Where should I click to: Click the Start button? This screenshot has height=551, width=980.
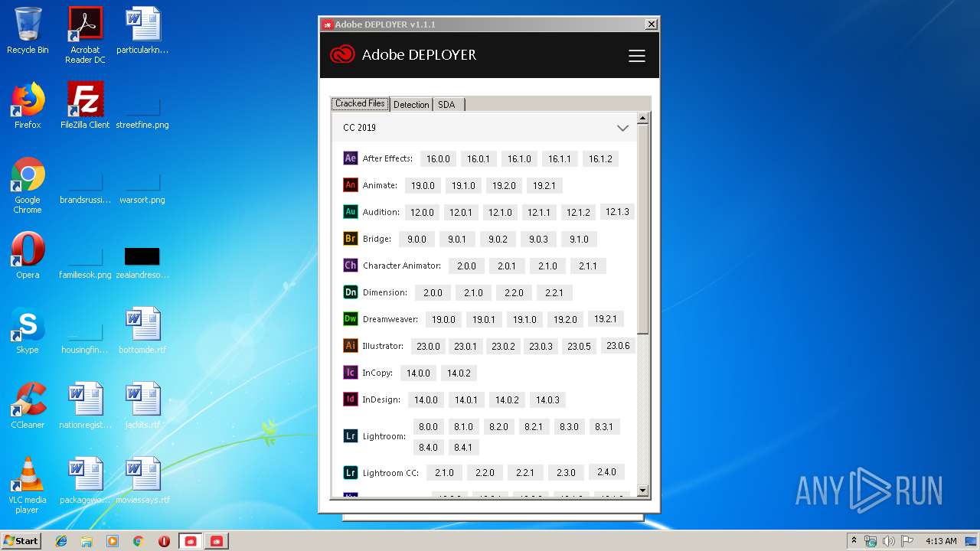21,540
